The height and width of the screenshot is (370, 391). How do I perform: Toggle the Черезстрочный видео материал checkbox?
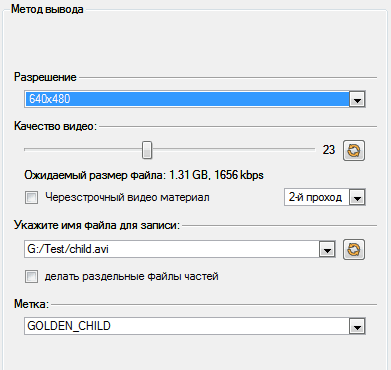(x=31, y=197)
